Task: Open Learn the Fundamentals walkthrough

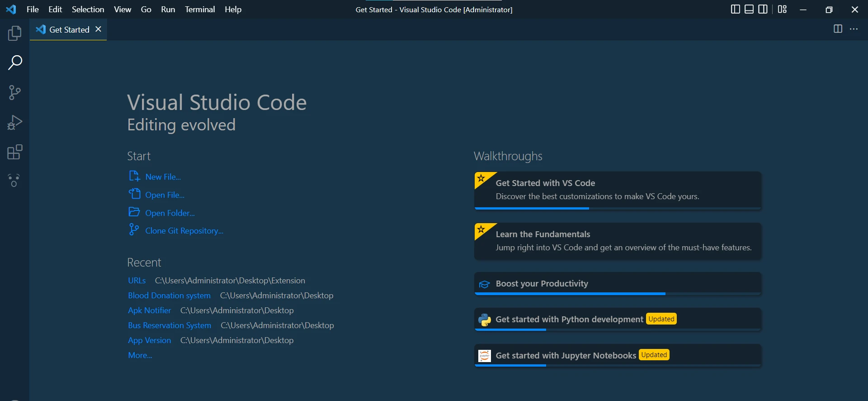Action: [618, 241]
